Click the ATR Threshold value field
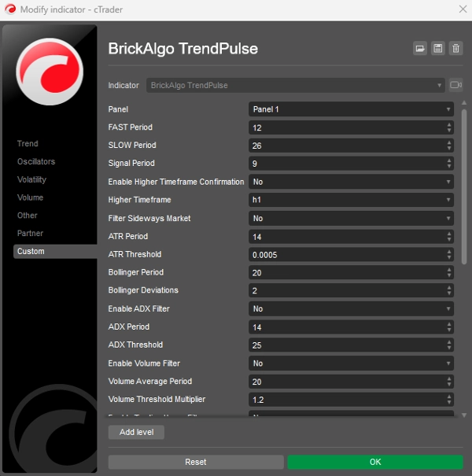This screenshot has width=472, height=476. pyautogui.click(x=346, y=255)
